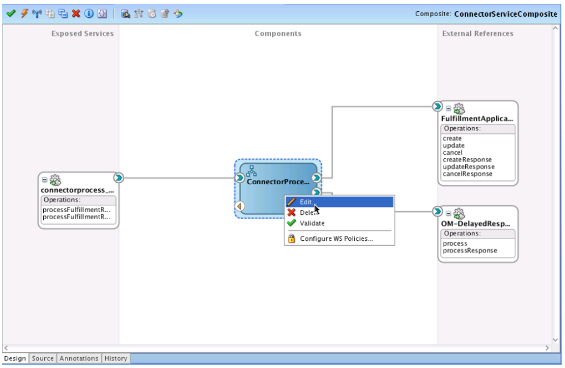
Task: Click the ConnectorServiceComposite composite name
Action: [x=506, y=14]
